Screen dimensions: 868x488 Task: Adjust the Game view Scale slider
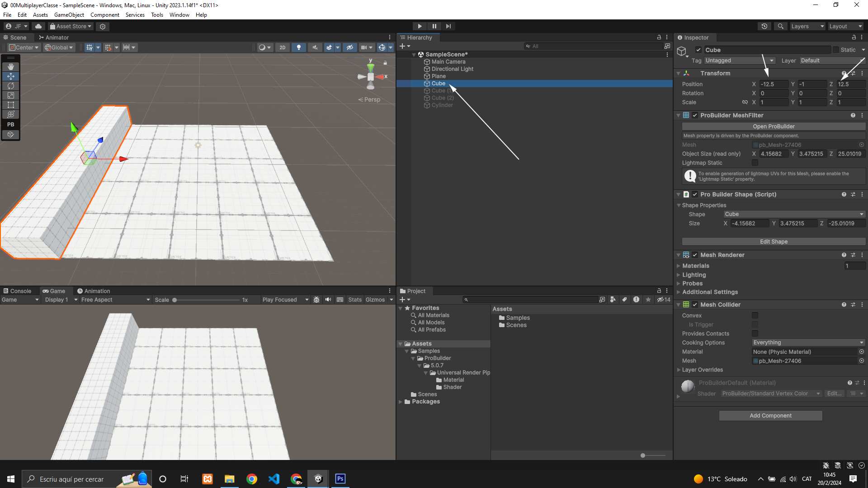click(175, 300)
